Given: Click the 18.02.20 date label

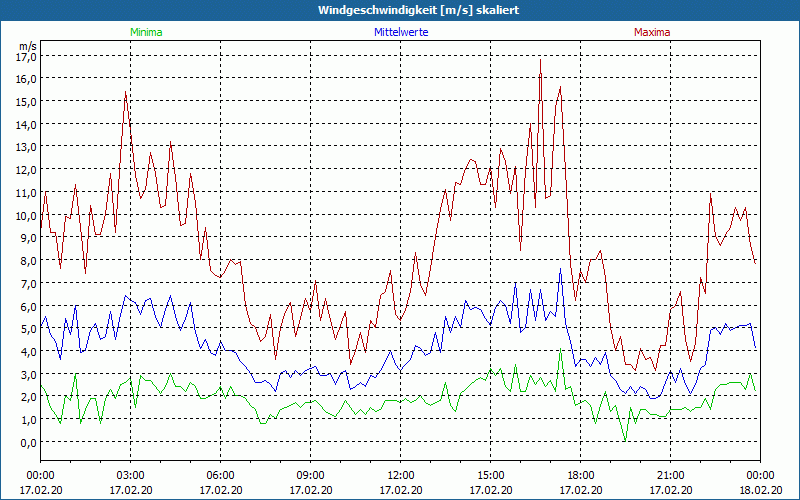Looking at the screenshot, I should (760, 490).
